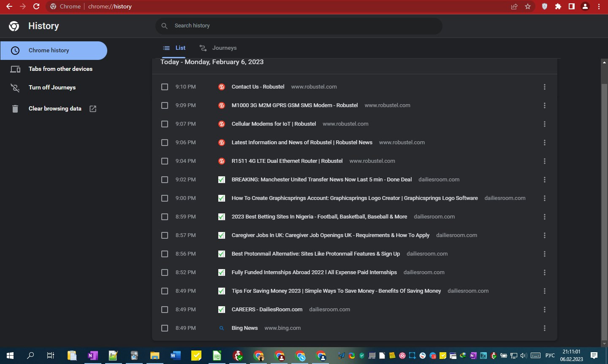608x364 pixels.
Task: Open the shield extension icon
Action: tap(545, 6)
